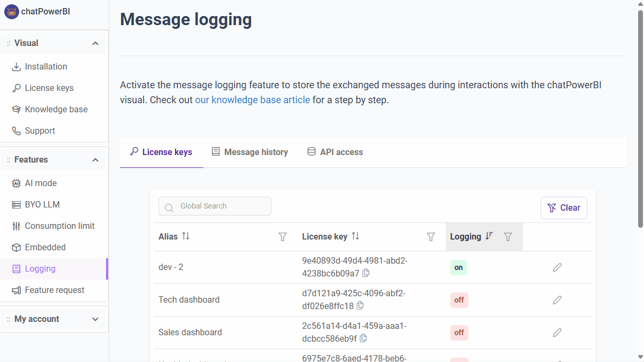The width and height of the screenshot is (644, 362).
Task: Click the scrollbar down arrow
Action: click(x=640, y=357)
